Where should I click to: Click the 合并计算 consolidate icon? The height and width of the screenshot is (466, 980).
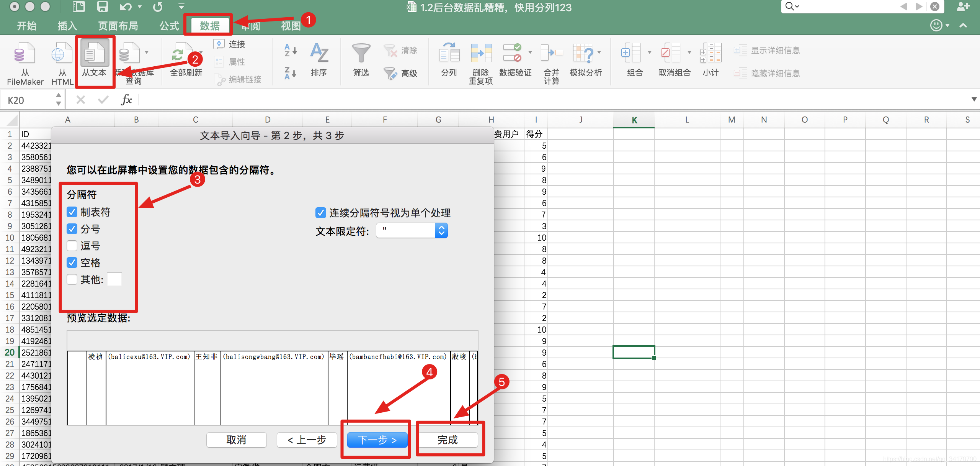(552, 53)
